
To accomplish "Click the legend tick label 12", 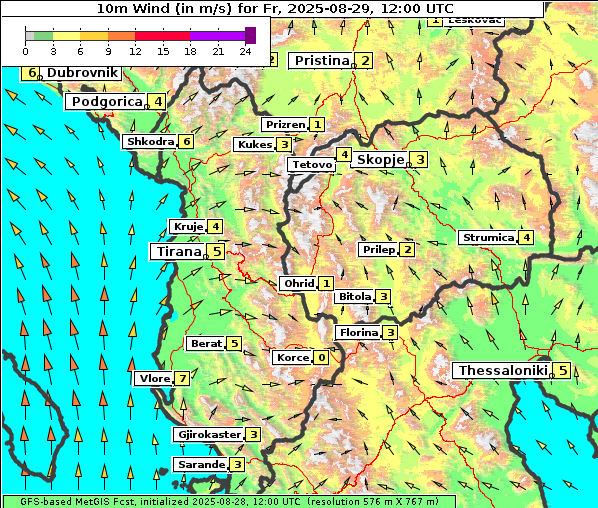I will 135,51.
